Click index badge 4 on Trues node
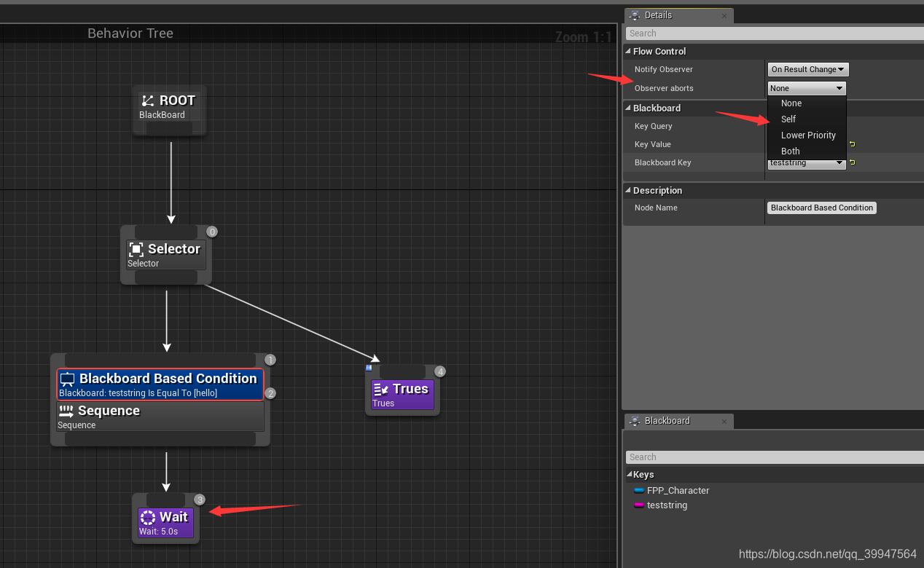The width and height of the screenshot is (924, 568). [440, 371]
